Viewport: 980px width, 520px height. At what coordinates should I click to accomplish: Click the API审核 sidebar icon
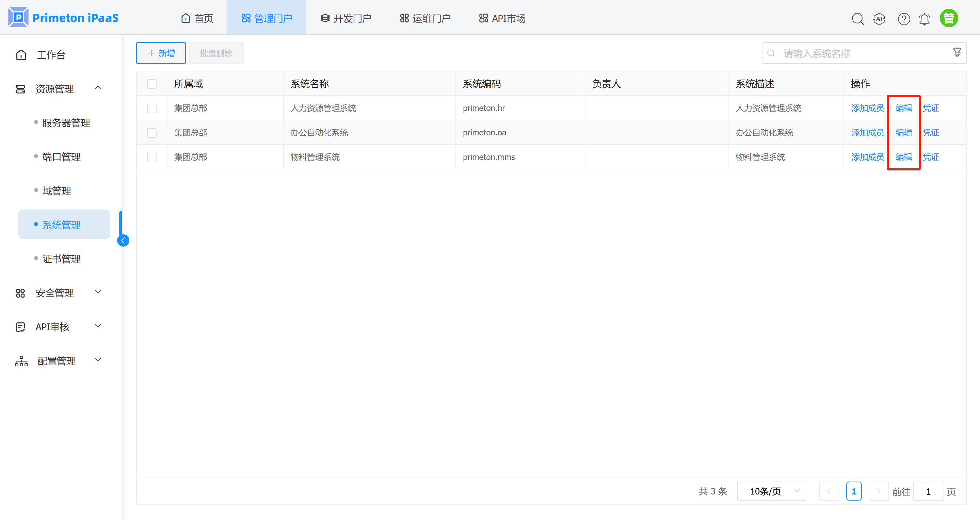21,326
